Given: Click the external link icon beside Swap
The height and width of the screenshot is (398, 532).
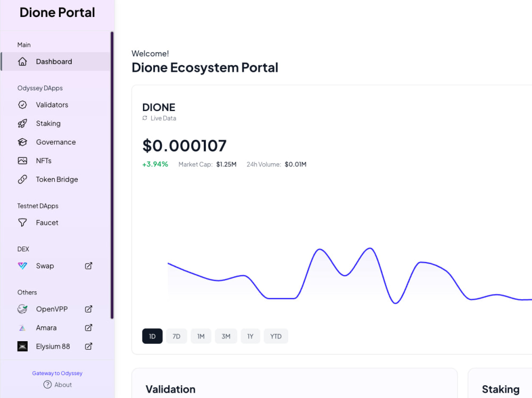Looking at the screenshot, I should point(88,266).
